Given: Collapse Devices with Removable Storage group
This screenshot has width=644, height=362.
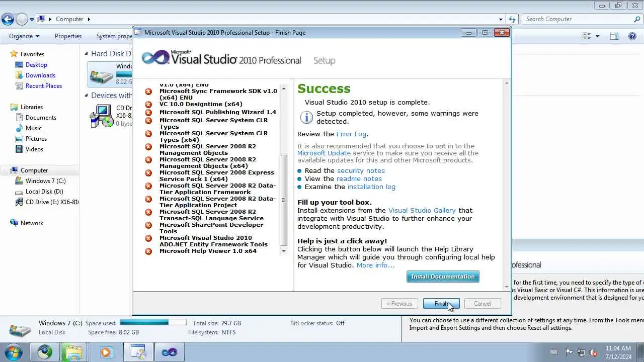Looking at the screenshot, I should click(x=86, y=96).
